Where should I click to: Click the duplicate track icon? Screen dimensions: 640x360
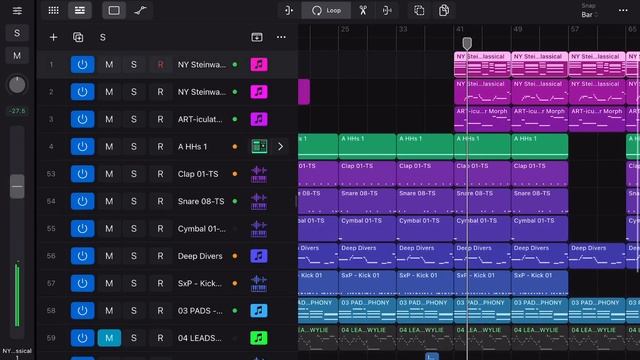click(78, 38)
